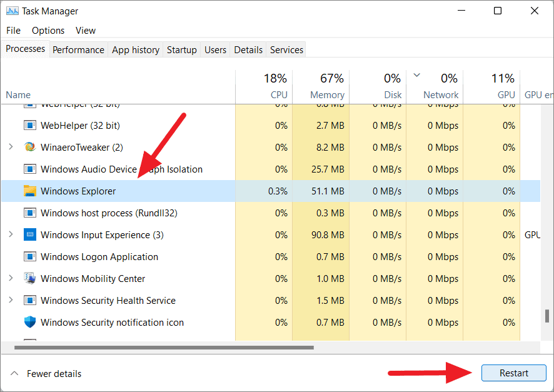Click the 1.0 MB memory value
Image resolution: width=554 pixels, height=392 pixels.
click(330, 279)
